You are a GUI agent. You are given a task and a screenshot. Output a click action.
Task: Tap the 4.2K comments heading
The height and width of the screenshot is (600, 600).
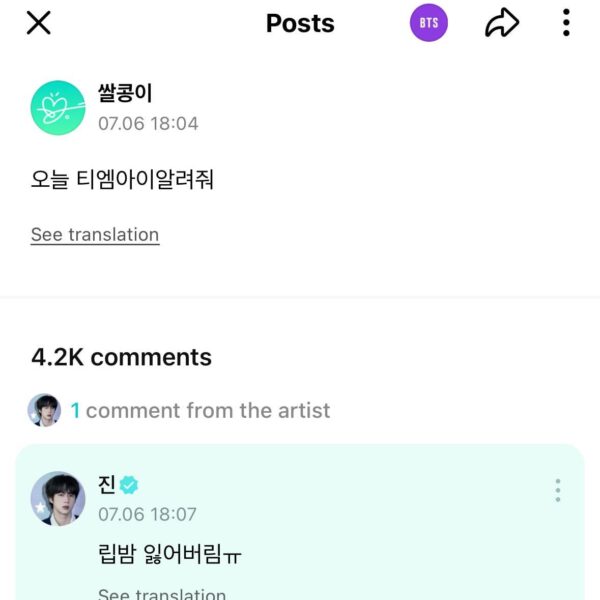coord(121,357)
